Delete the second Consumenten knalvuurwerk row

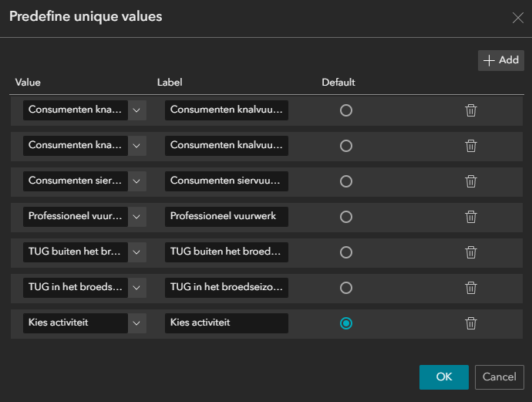point(471,146)
